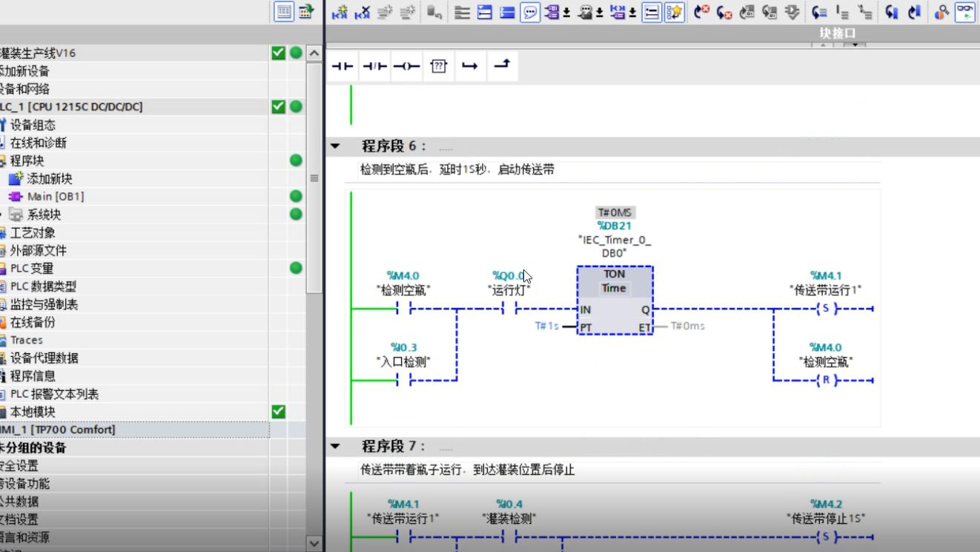Toggle favorites bar display in editor
Screen dimensions: 980x552
[x=674, y=12]
